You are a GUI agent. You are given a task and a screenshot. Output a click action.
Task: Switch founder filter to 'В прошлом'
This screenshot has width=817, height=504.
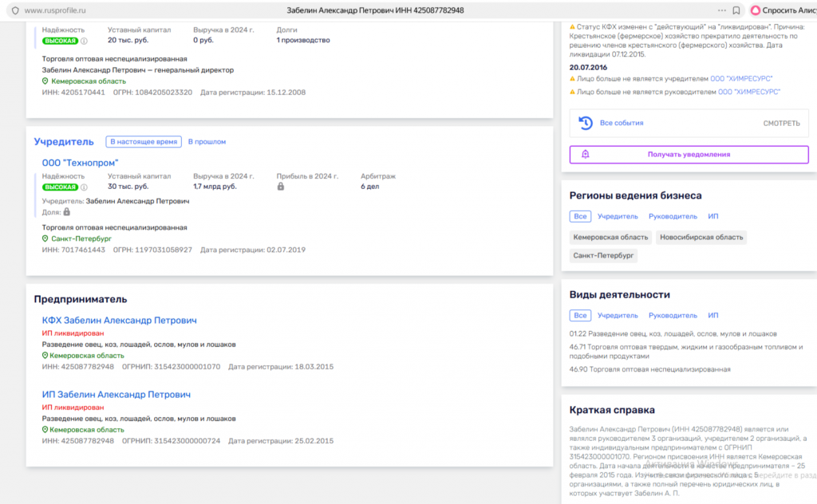(x=207, y=142)
